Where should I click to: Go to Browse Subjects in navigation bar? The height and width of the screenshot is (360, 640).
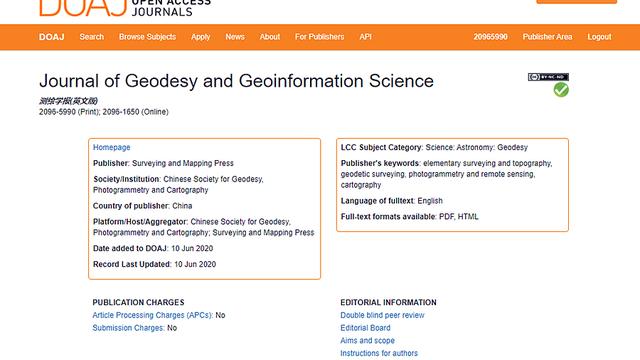coord(147,37)
